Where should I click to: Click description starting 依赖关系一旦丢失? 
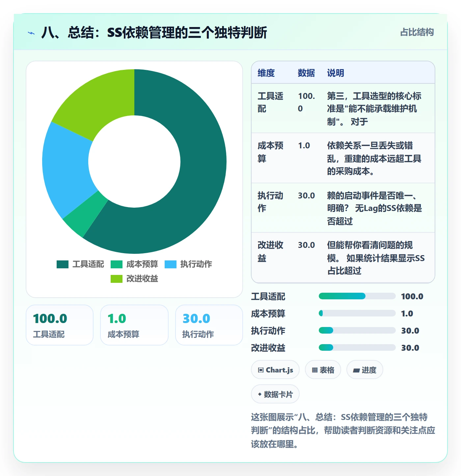click(x=374, y=158)
